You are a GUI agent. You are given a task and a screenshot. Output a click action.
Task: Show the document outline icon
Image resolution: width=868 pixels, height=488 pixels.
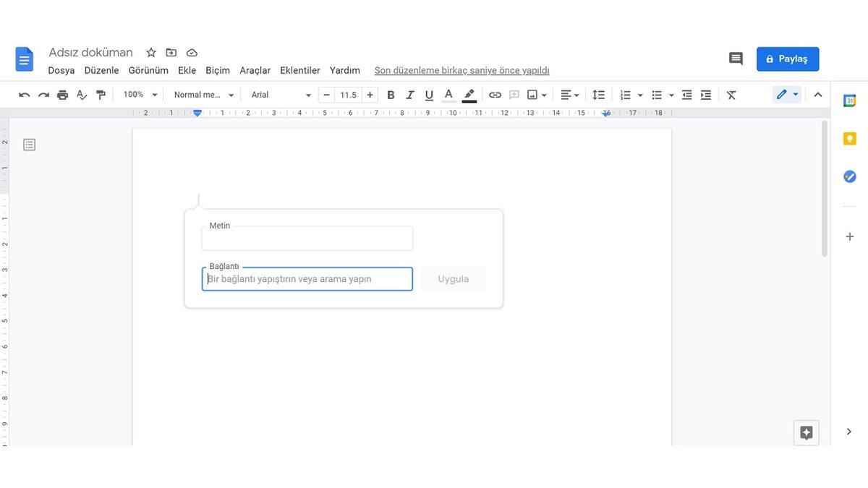pos(29,145)
